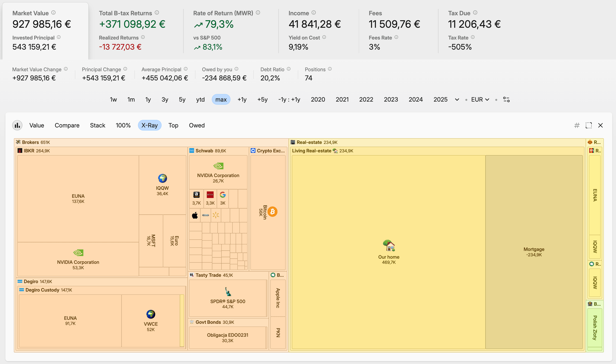Click the Income info icon

(314, 12)
